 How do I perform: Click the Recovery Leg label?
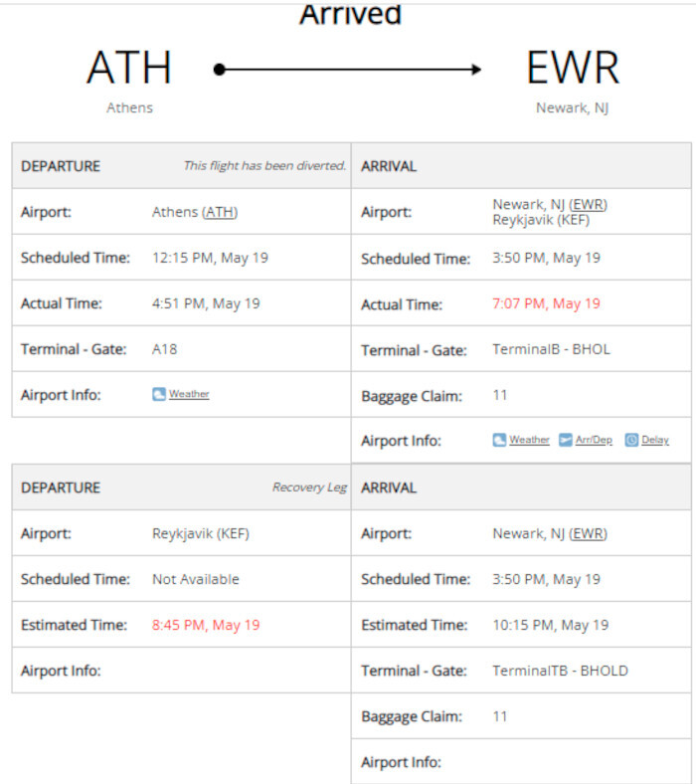(x=309, y=488)
